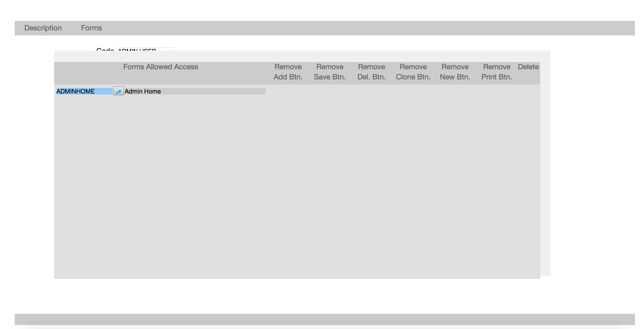
Task: Click the Remove Print Btn. column header icon
Action: pyautogui.click(x=497, y=72)
